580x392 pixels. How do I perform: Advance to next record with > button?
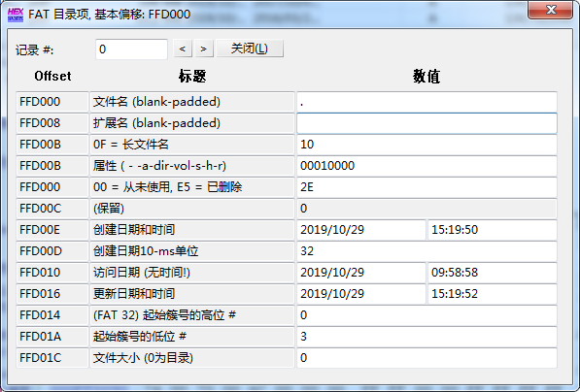tap(204, 49)
